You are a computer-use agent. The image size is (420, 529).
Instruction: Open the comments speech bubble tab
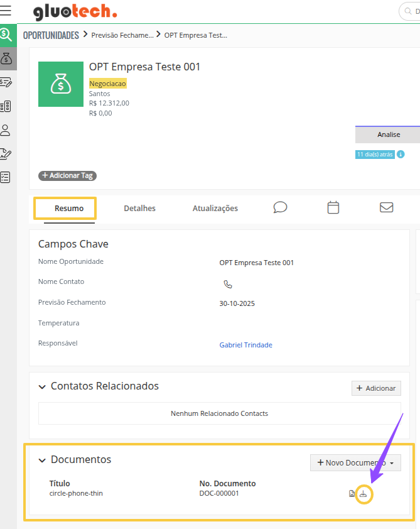pos(281,207)
